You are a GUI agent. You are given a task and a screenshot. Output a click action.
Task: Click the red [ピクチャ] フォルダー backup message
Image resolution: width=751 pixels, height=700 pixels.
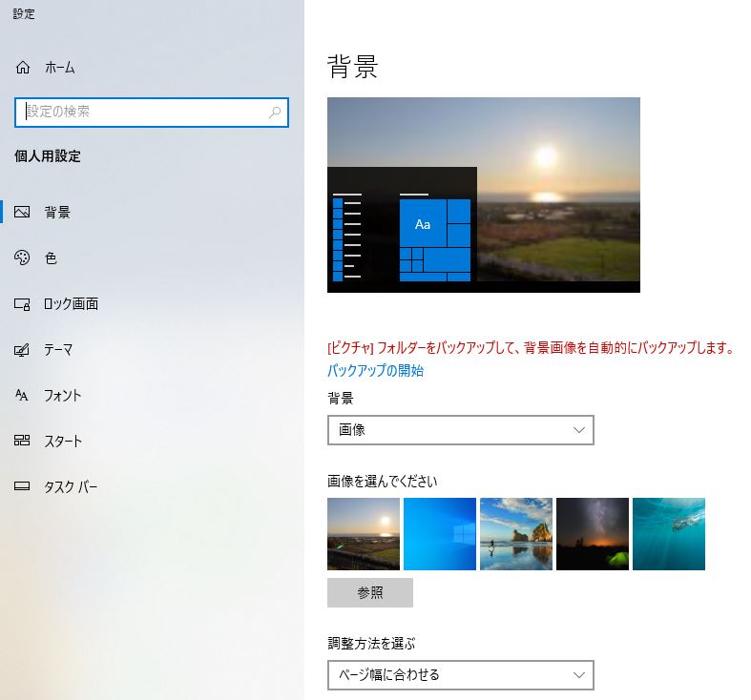531,347
